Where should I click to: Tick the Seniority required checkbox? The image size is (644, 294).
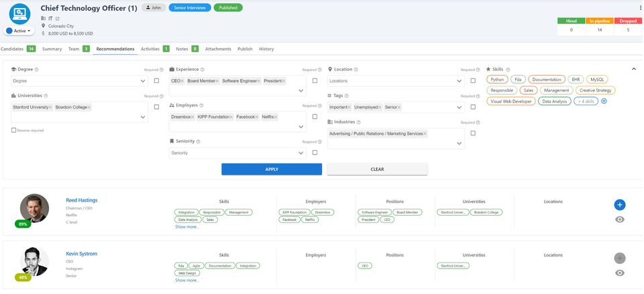[315, 153]
